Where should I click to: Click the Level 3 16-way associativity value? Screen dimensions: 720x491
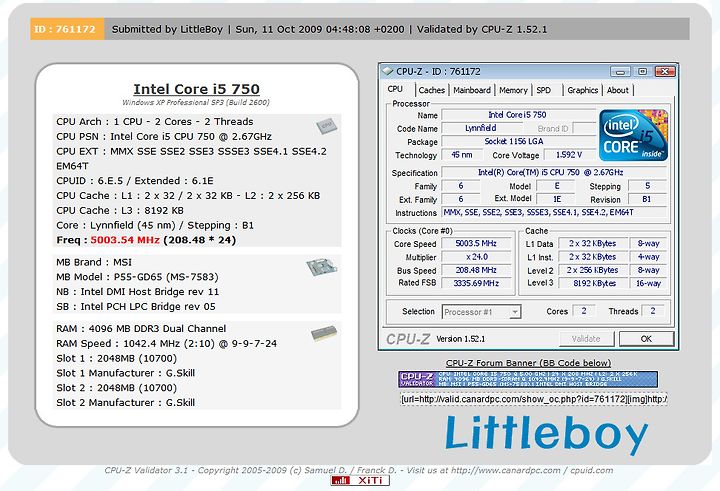[x=648, y=283]
